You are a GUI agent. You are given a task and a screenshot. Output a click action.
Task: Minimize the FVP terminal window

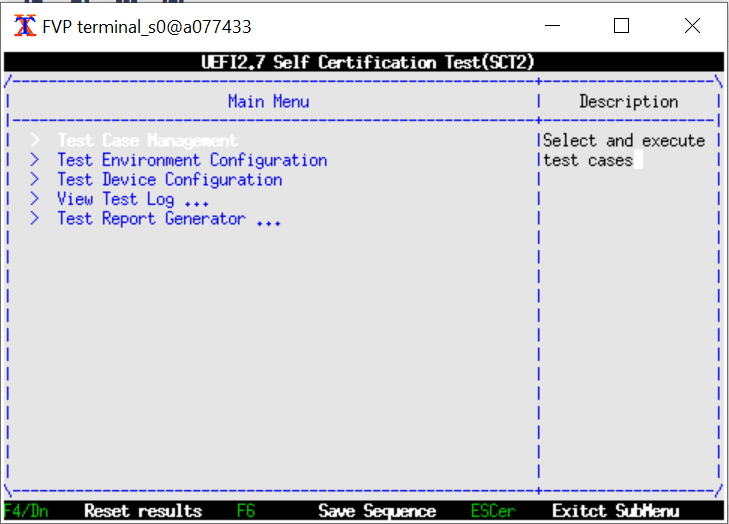coord(552,26)
